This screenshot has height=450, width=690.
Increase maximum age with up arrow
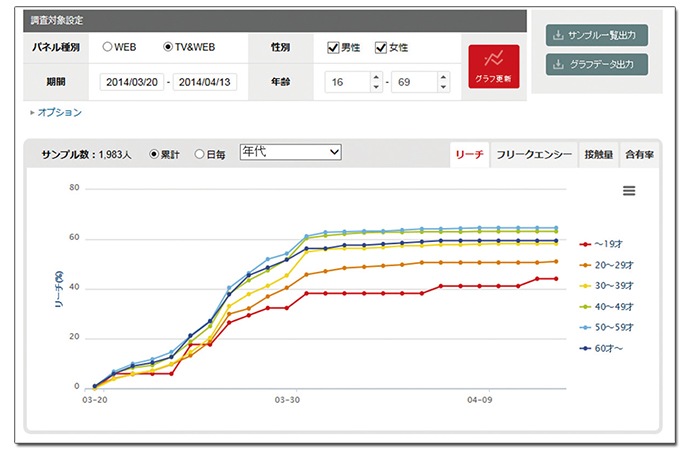pos(443,77)
